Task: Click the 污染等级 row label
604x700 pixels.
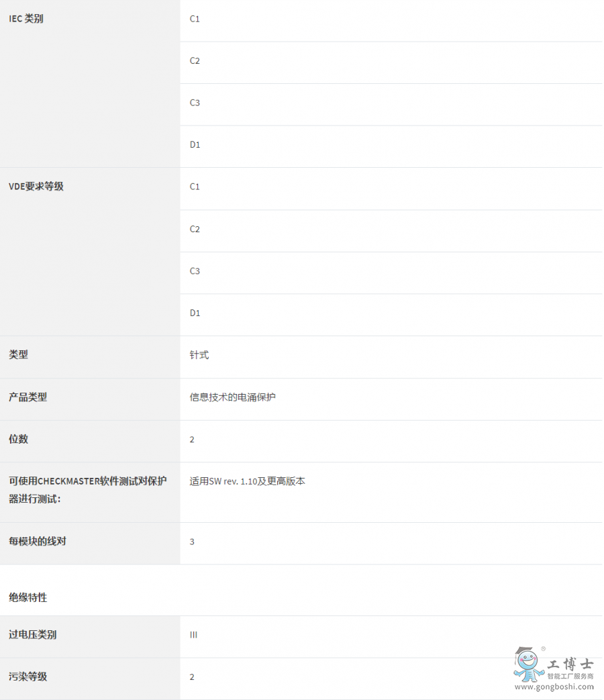Action: pyautogui.click(x=28, y=677)
